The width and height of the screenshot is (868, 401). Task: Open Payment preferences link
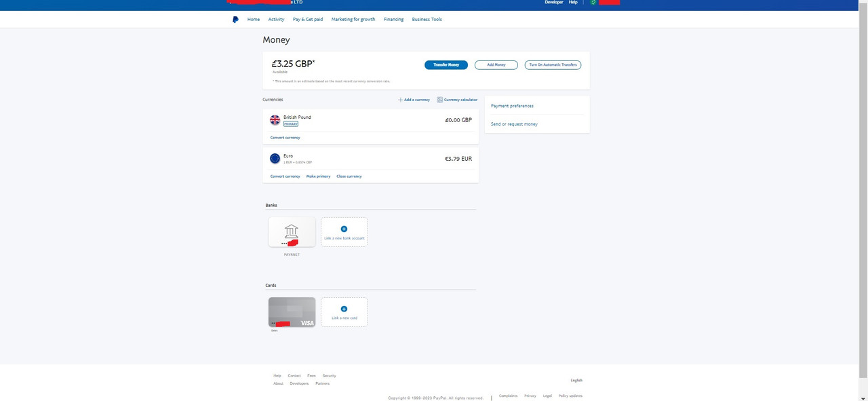click(512, 106)
